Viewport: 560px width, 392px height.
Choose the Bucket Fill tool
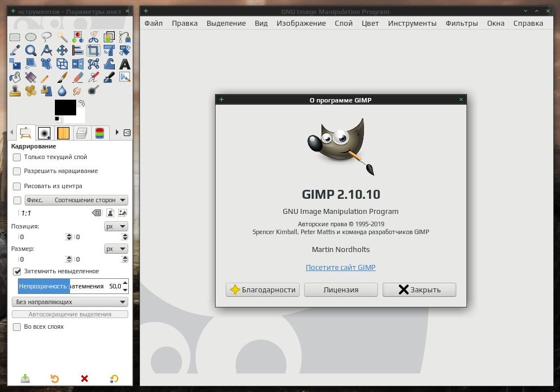point(15,77)
